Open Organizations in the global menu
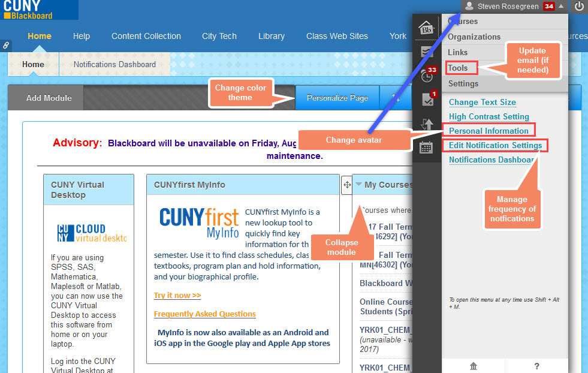The width and height of the screenshot is (588, 373). click(474, 37)
